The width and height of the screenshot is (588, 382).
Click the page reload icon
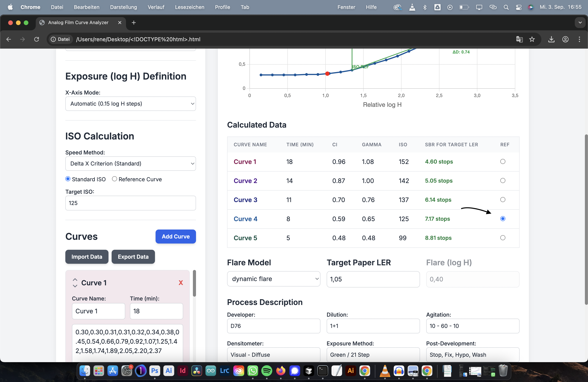37,39
